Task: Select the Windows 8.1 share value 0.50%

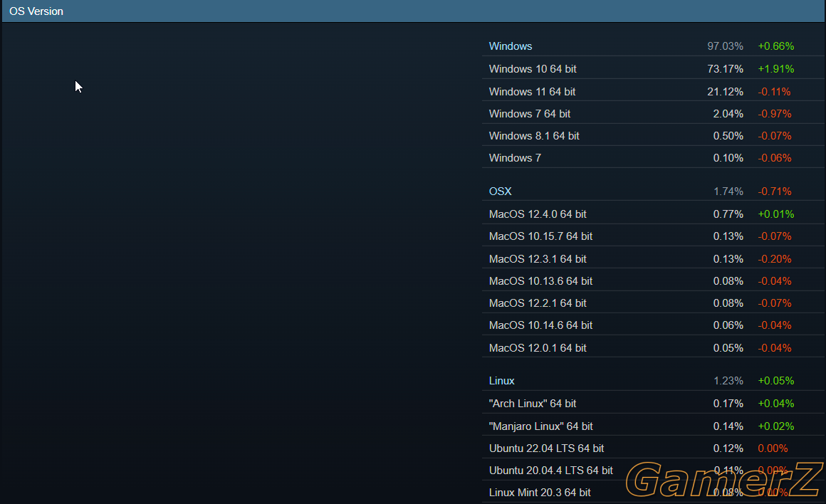Action: click(x=728, y=136)
